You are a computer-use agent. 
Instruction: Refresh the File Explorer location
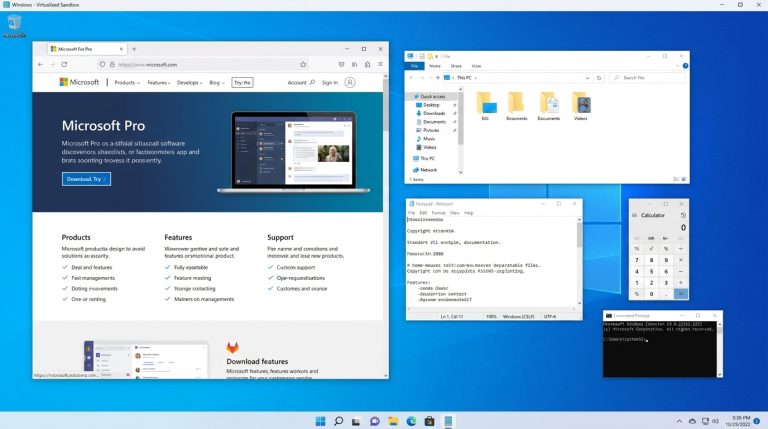coord(599,78)
